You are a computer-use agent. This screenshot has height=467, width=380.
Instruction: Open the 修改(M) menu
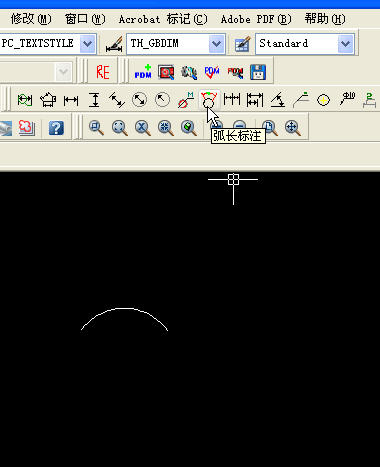(31, 19)
